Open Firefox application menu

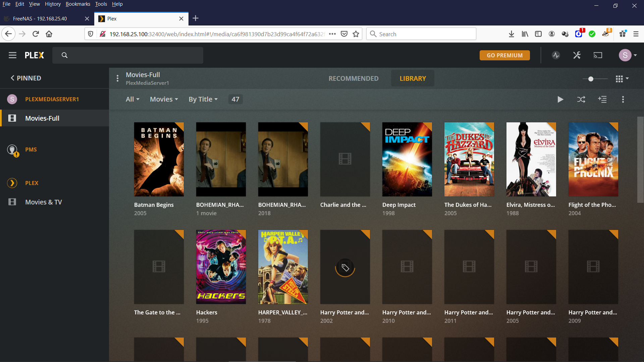click(636, 34)
